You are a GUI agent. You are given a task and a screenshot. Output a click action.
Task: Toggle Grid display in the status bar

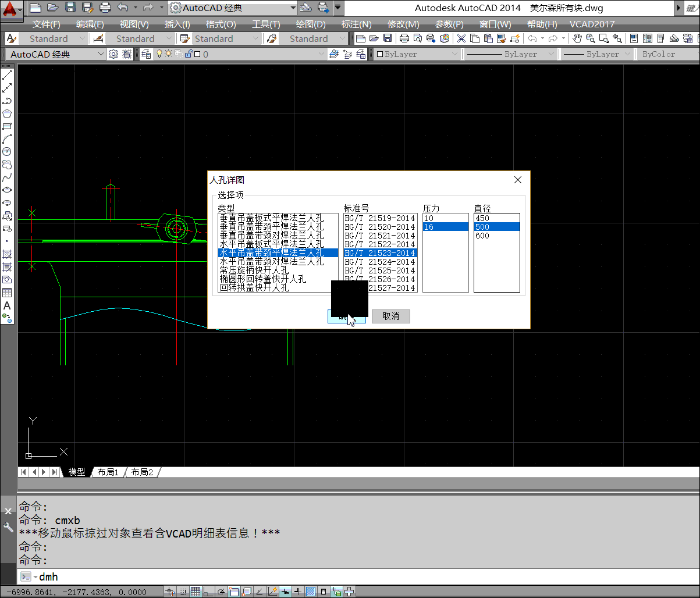click(x=196, y=592)
